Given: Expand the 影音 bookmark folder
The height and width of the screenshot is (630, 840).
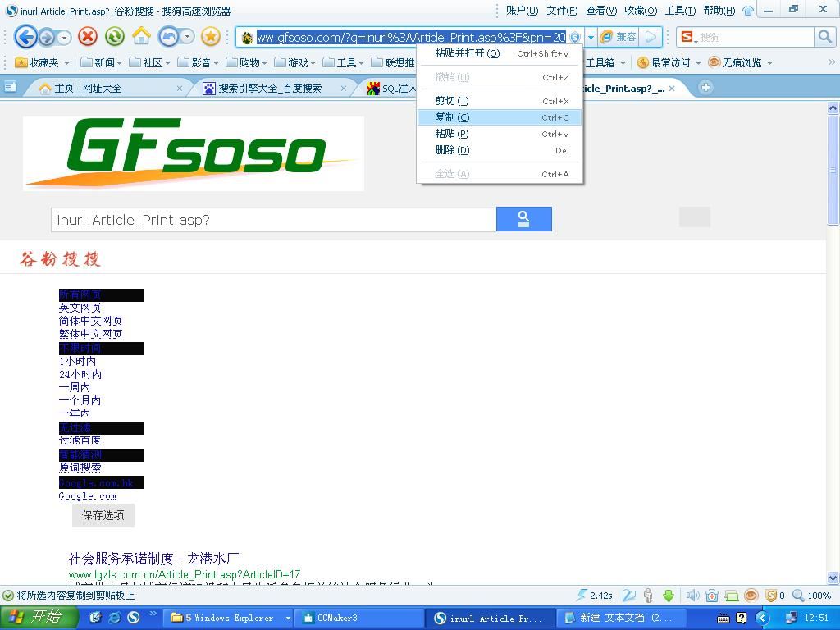Looking at the screenshot, I should [198, 62].
